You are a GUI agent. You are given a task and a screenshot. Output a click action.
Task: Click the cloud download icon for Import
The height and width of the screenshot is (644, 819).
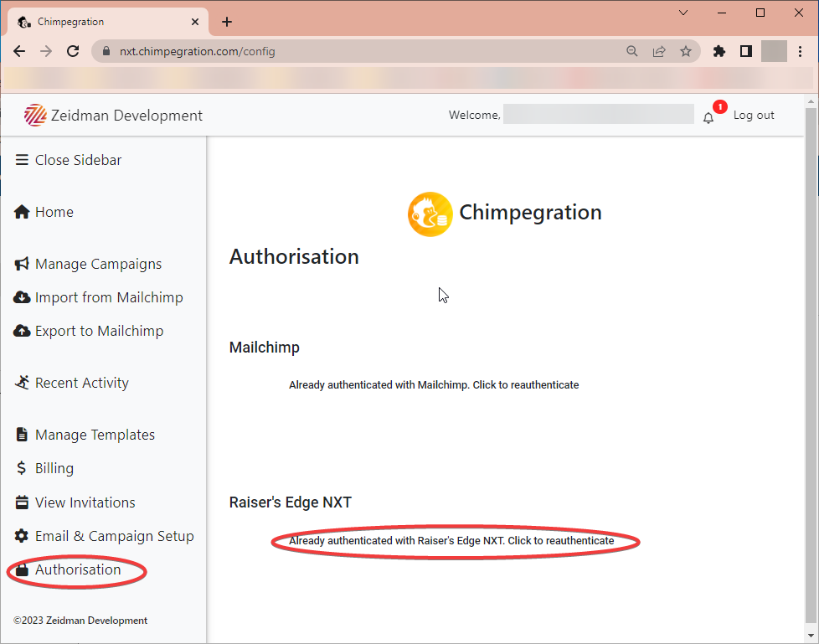[22, 297]
